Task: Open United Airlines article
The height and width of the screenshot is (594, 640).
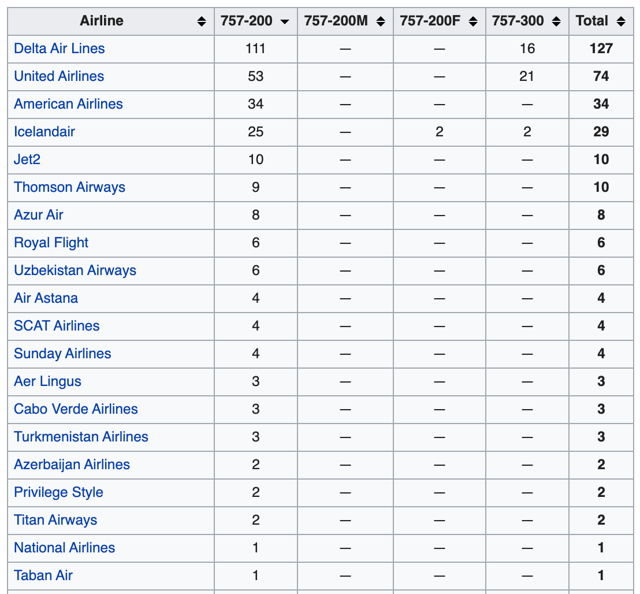Action: (59, 76)
